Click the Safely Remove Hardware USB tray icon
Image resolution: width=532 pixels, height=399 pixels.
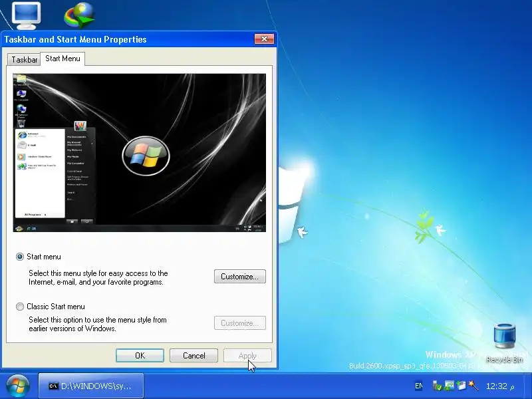point(437,386)
